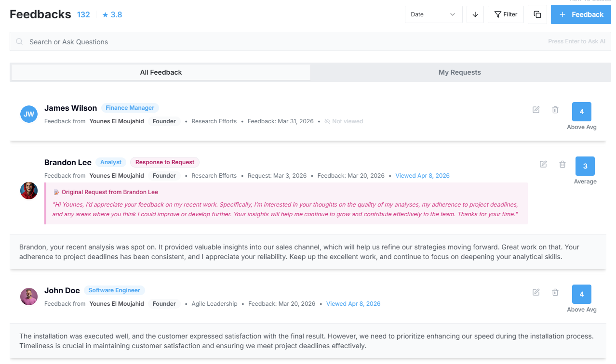This screenshot has width=616, height=364.
Task: Open John Doe's name link
Action: pos(62,290)
